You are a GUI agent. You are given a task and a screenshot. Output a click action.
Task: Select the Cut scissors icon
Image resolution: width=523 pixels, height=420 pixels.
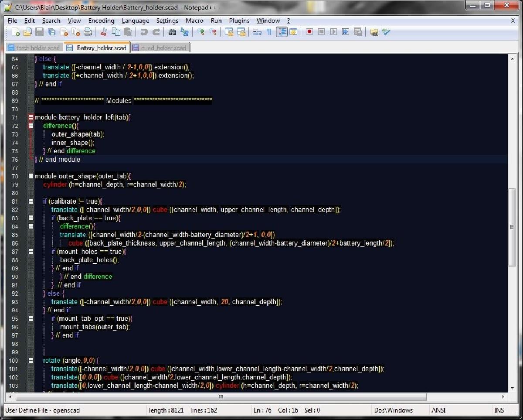(x=103, y=32)
